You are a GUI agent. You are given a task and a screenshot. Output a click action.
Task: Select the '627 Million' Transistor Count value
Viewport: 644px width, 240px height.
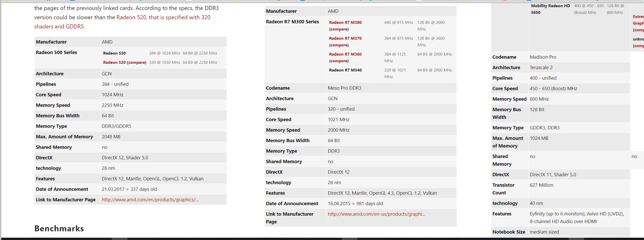click(541, 185)
